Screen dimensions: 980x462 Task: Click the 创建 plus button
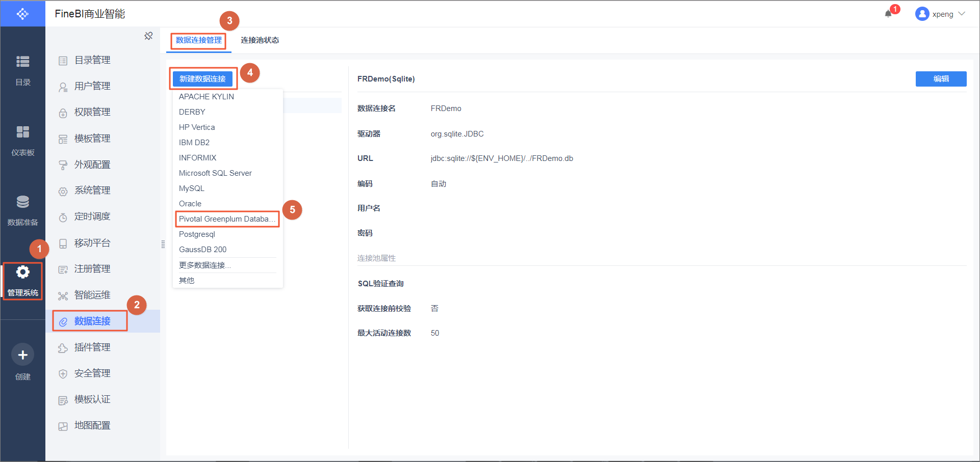(x=22, y=355)
